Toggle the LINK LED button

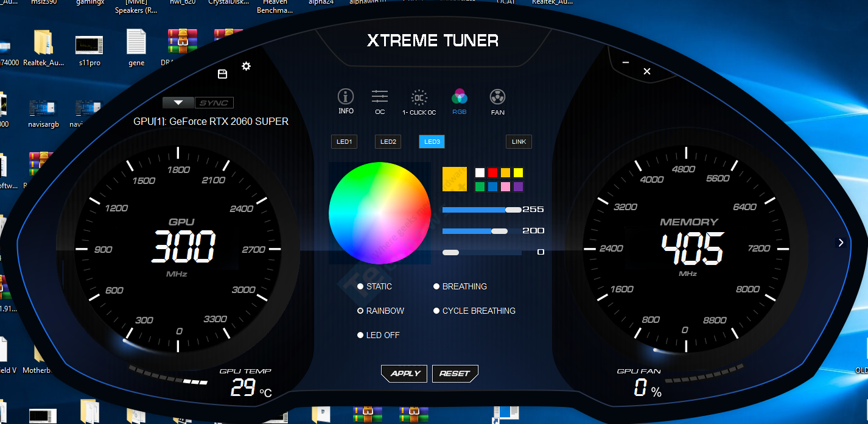[x=519, y=142]
